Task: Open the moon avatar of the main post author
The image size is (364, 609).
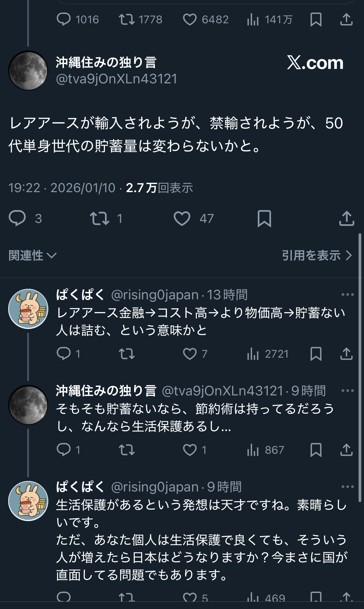Action: click(x=28, y=70)
